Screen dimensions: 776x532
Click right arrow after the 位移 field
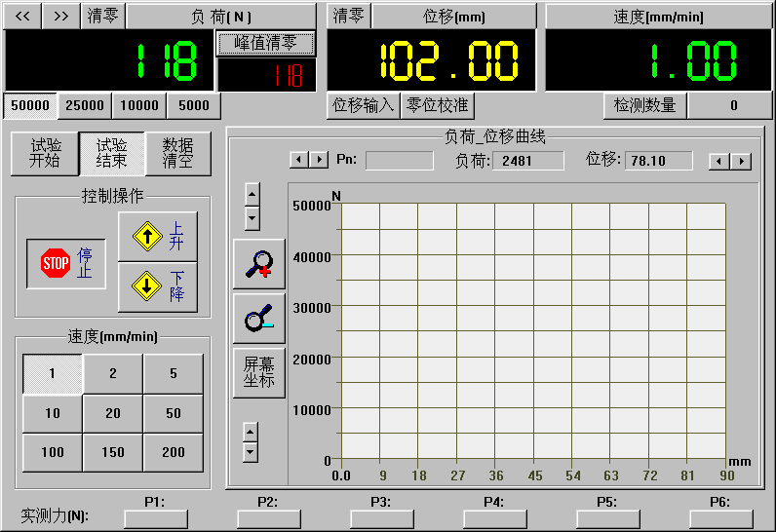742,161
